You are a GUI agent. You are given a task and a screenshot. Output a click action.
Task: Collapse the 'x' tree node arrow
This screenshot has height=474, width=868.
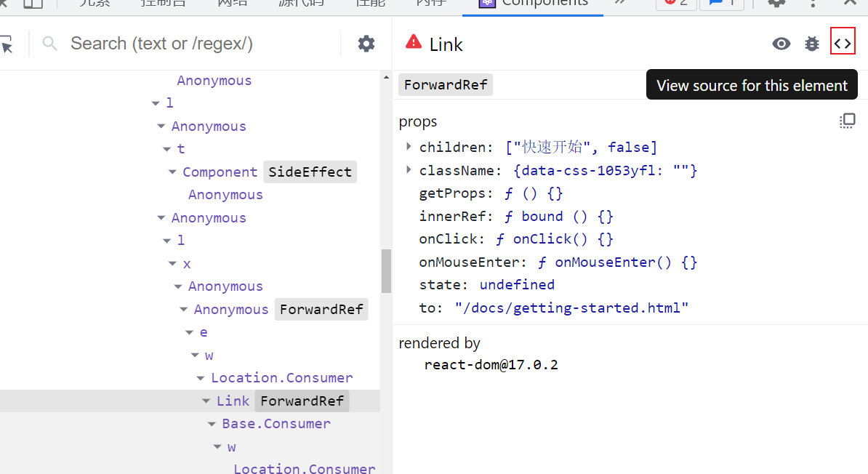(173, 264)
